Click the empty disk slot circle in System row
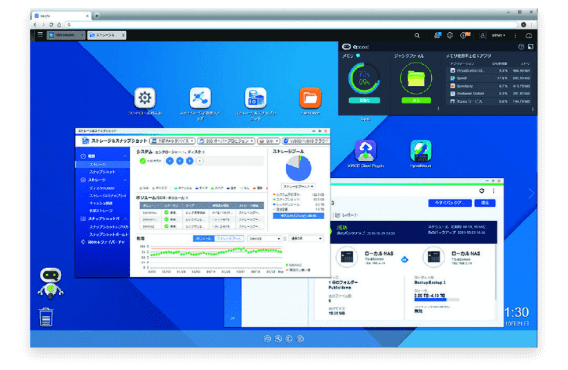 pyautogui.click(x=200, y=161)
